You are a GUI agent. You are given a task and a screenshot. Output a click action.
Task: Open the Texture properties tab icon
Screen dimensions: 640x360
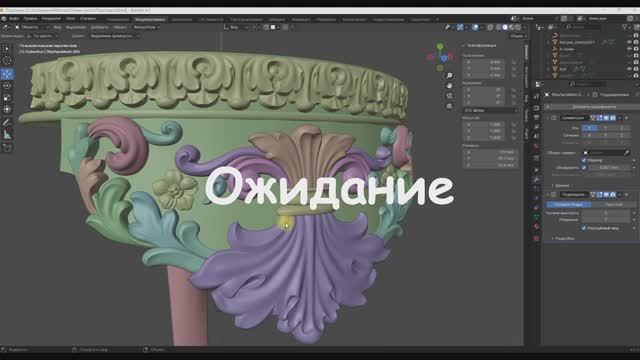point(536,238)
